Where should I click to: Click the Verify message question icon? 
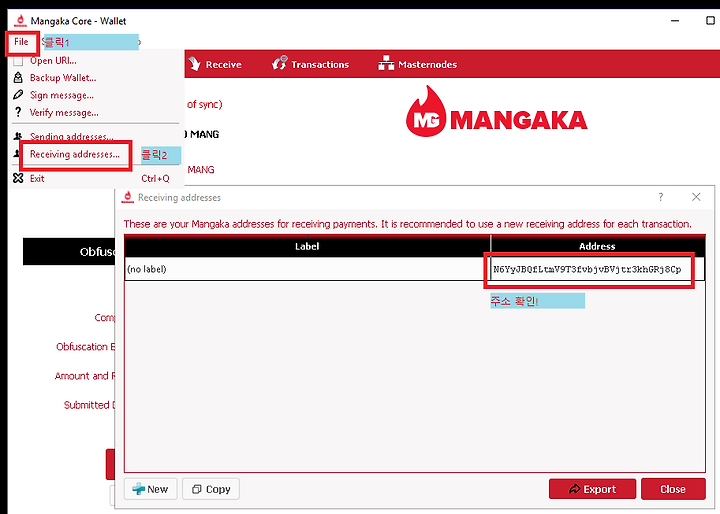(x=18, y=112)
